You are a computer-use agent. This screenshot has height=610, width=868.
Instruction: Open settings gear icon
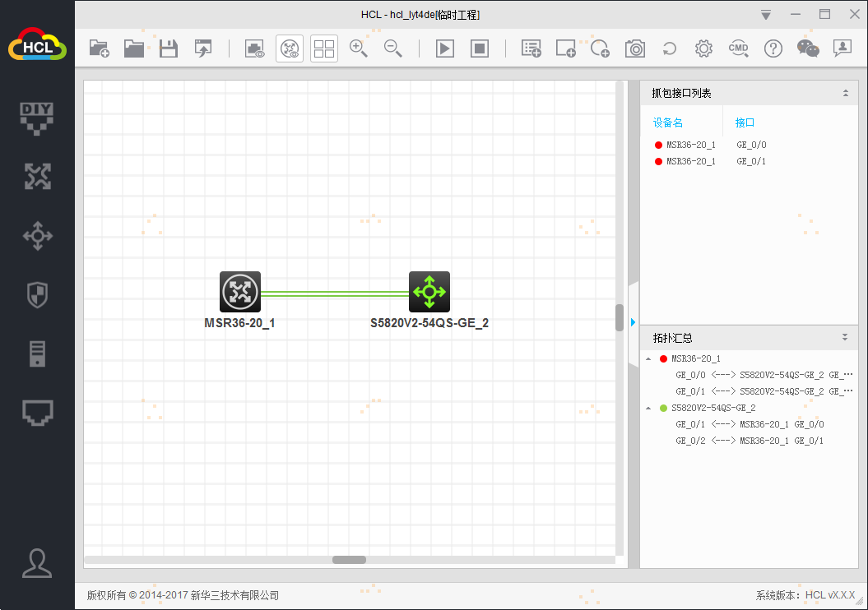pyautogui.click(x=703, y=49)
